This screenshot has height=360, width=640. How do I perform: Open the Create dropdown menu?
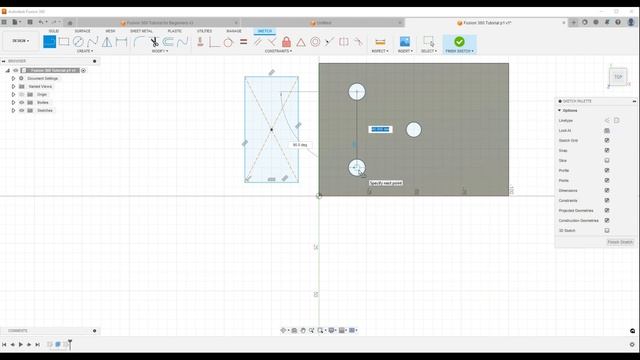(x=85, y=51)
